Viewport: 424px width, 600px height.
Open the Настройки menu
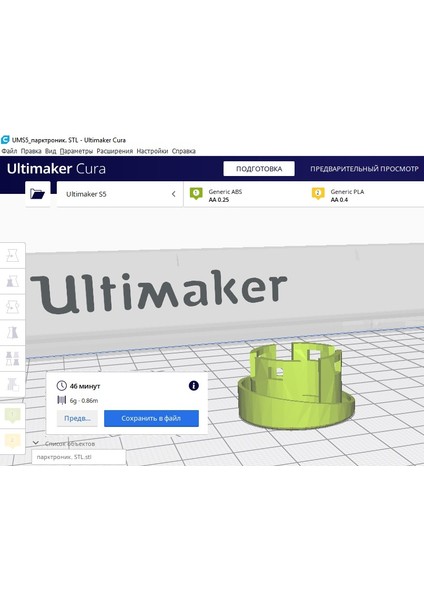152,151
